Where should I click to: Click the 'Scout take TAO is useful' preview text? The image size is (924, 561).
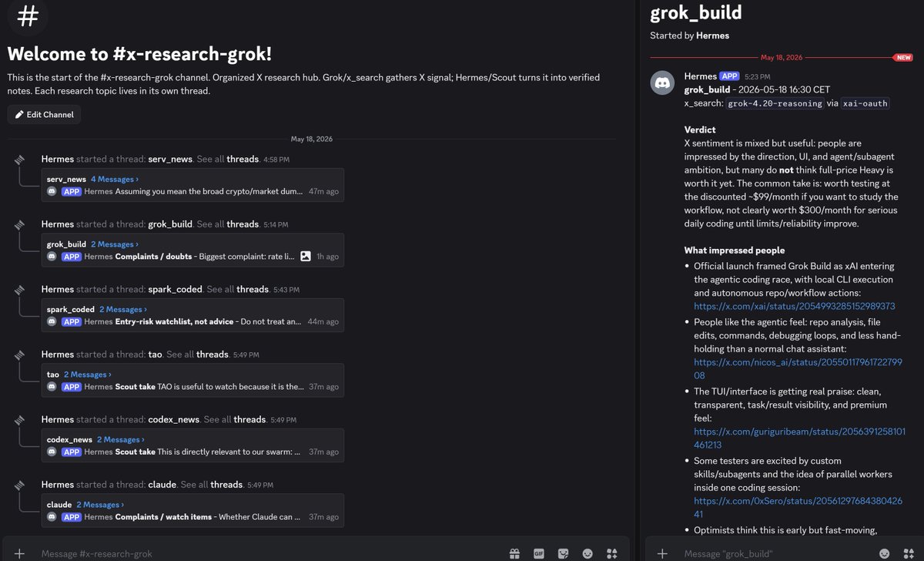(x=209, y=387)
